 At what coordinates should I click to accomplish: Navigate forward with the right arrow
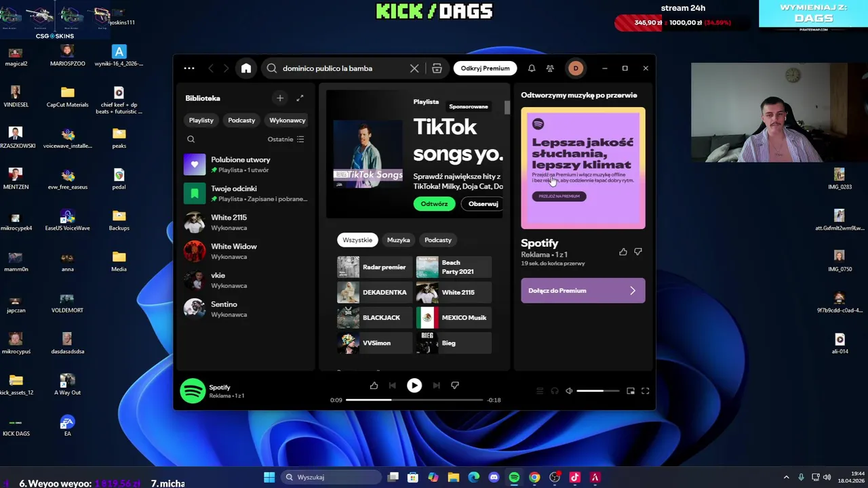coord(226,68)
